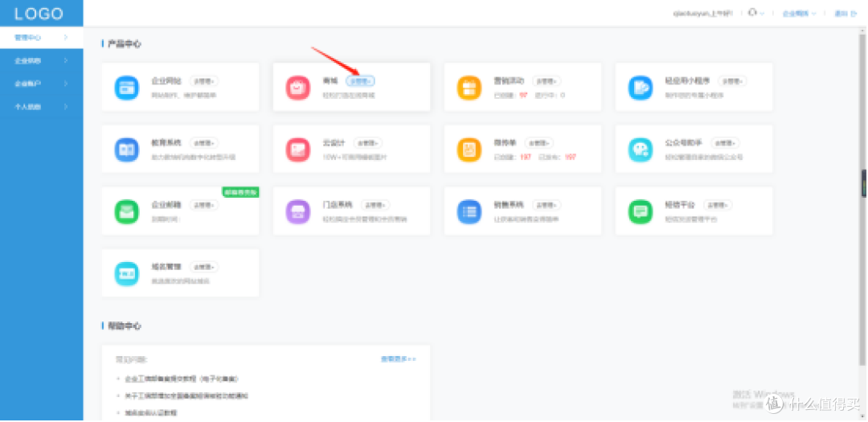This screenshot has width=868, height=422.
Task: Click the account username in the header
Action: (702, 14)
